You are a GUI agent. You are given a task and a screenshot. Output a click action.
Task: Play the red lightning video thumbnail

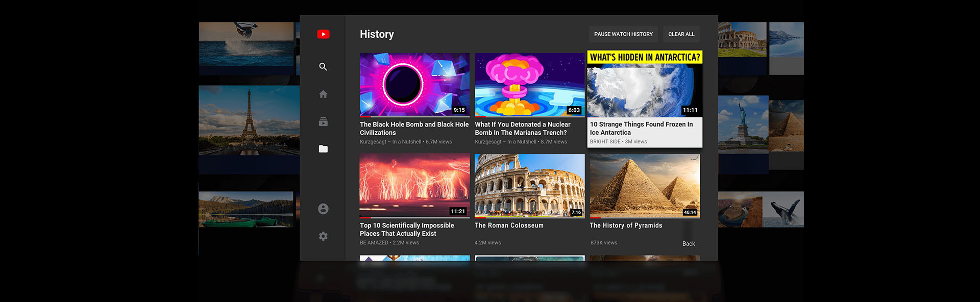[x=414, y=186]
